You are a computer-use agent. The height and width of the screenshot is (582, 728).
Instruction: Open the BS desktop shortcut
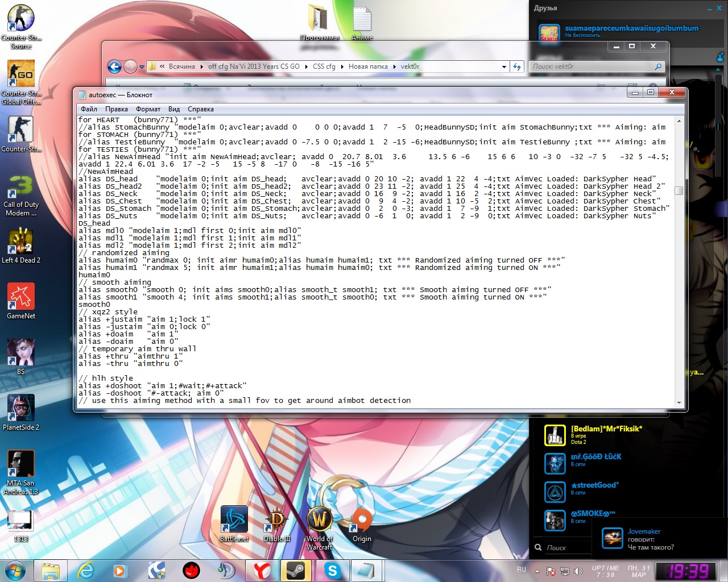coord(21,357)
